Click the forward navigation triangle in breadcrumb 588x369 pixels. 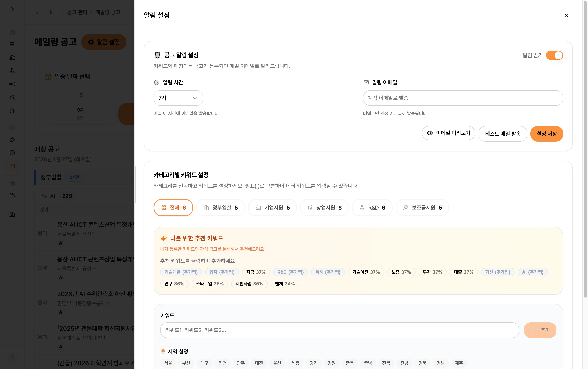[x=51, y=12]
